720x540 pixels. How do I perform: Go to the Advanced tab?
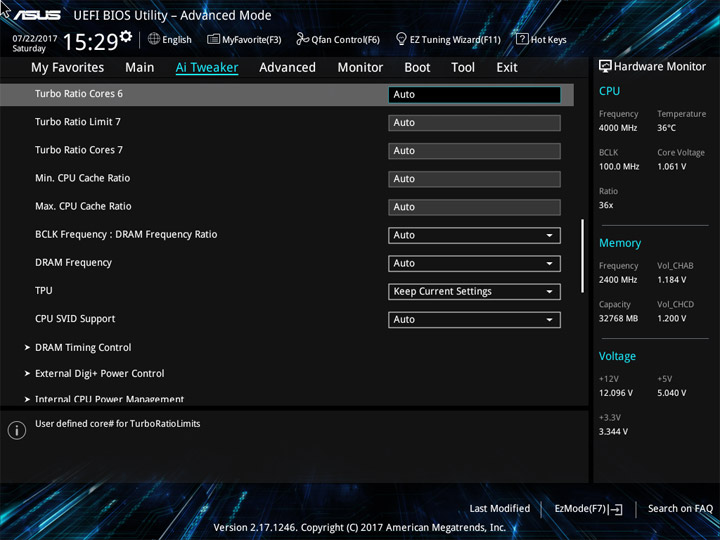pos(287,68)
